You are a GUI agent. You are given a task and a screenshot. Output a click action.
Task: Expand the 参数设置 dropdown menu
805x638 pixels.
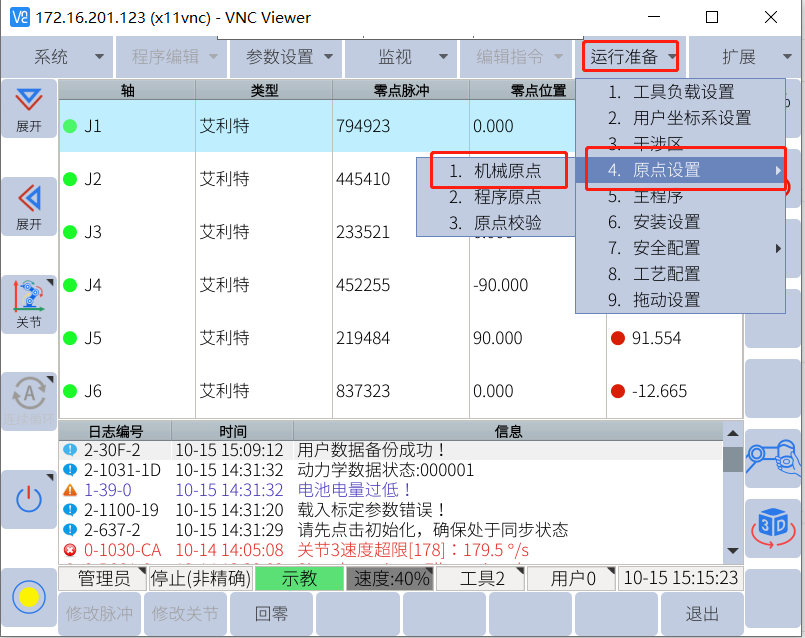click(286, 57)
